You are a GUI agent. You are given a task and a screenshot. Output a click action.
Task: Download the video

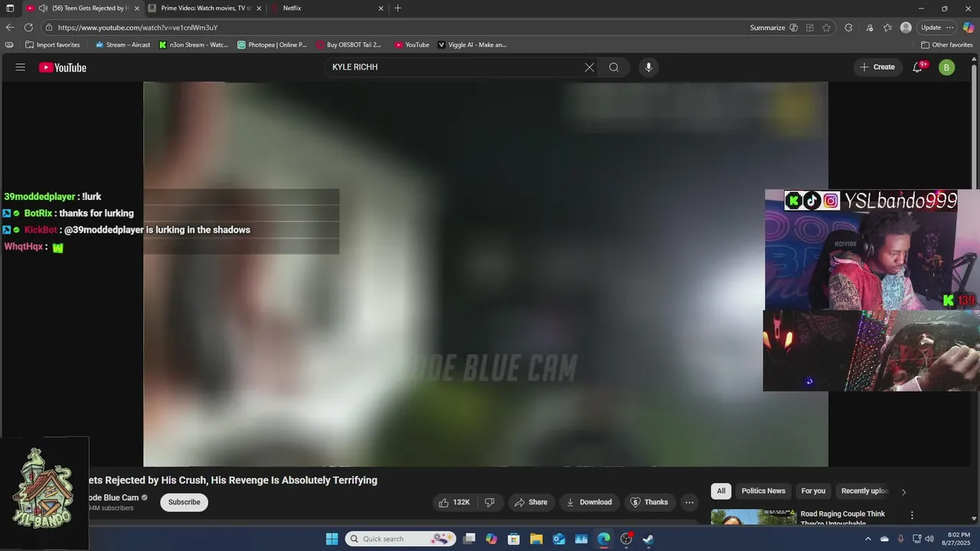[x=589, y=502]
